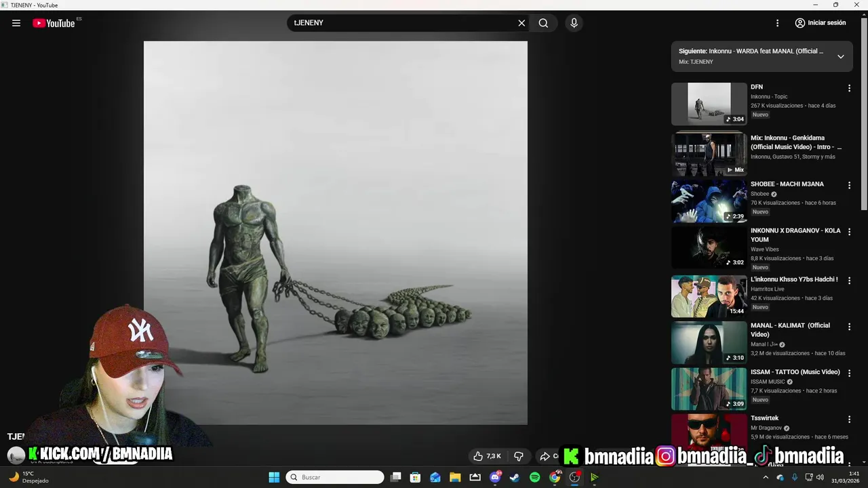This screenshot has width=868, height=488.
Task: Start voice search with the microphone icon
Action: [x=574, y=23]
